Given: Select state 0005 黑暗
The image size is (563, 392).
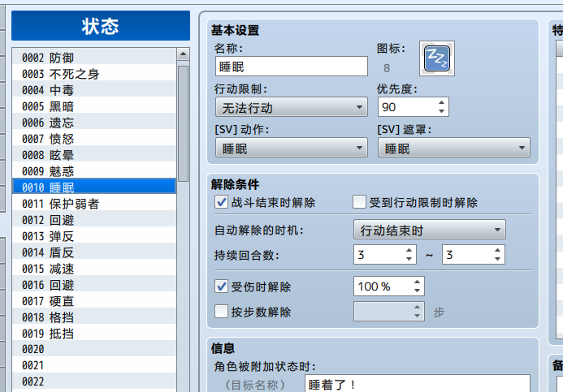Looking at the screenshot, I should click(x=94, y=106).
